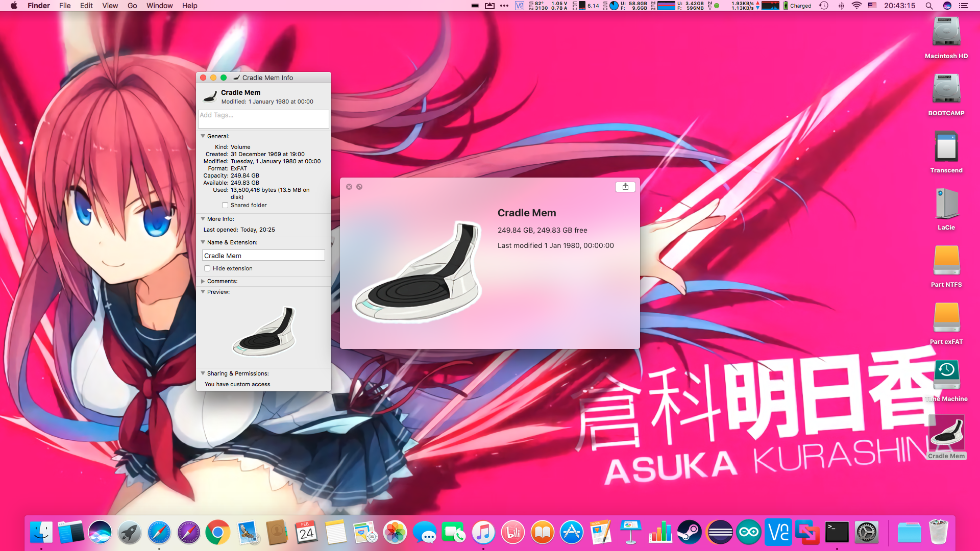This screenshot has width=980, height=551.
Task: Launch the App Store from Dock
Action: [x=572, y=533]
